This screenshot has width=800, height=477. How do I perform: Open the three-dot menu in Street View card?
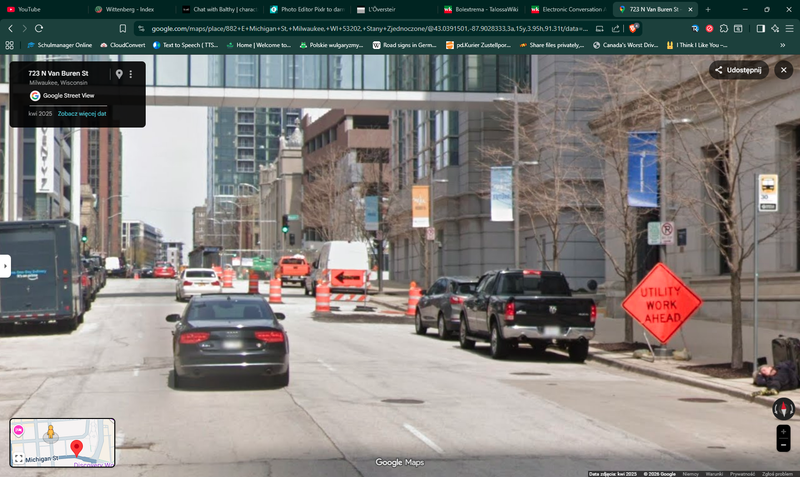coord(131,74)
